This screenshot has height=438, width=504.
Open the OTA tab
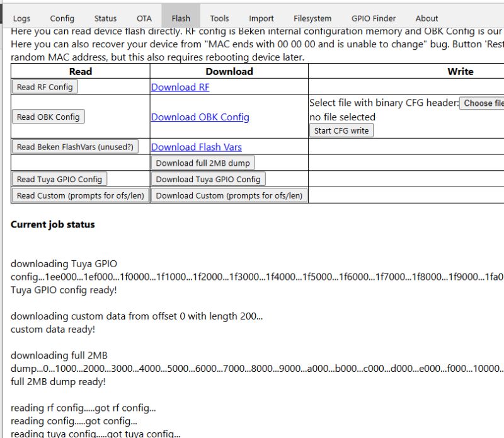tap(143, 18)
